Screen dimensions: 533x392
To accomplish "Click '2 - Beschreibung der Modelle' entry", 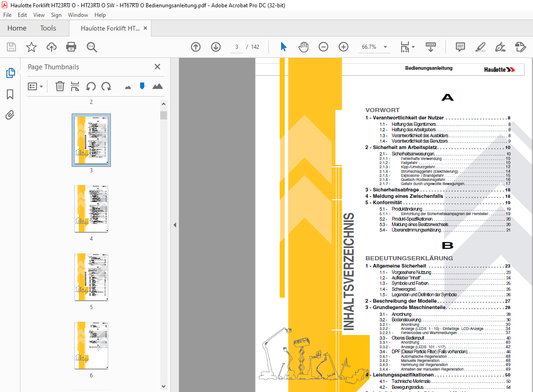I will 438,301.
